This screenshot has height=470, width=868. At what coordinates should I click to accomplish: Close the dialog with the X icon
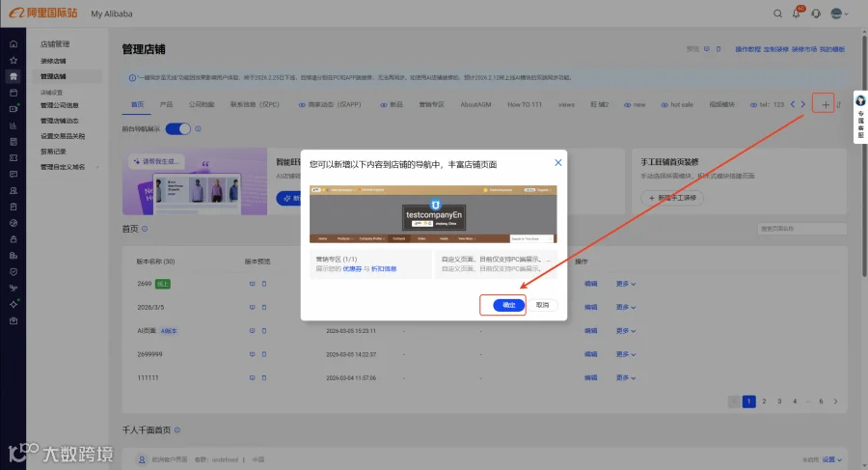coord(558,162)
